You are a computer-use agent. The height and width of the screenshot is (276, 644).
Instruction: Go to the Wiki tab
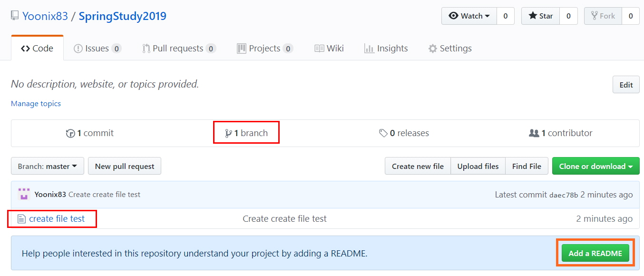(x=329, y=48)
